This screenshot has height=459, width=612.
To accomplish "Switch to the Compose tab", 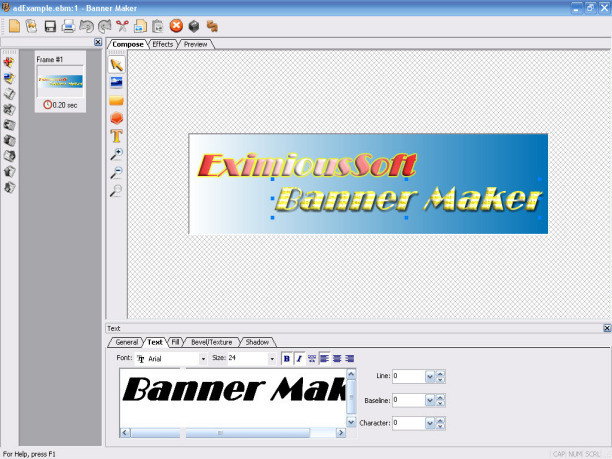I will [128, 44].
